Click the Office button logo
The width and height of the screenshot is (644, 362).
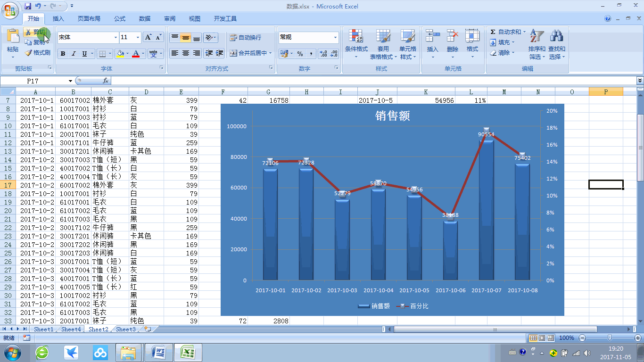10,9
